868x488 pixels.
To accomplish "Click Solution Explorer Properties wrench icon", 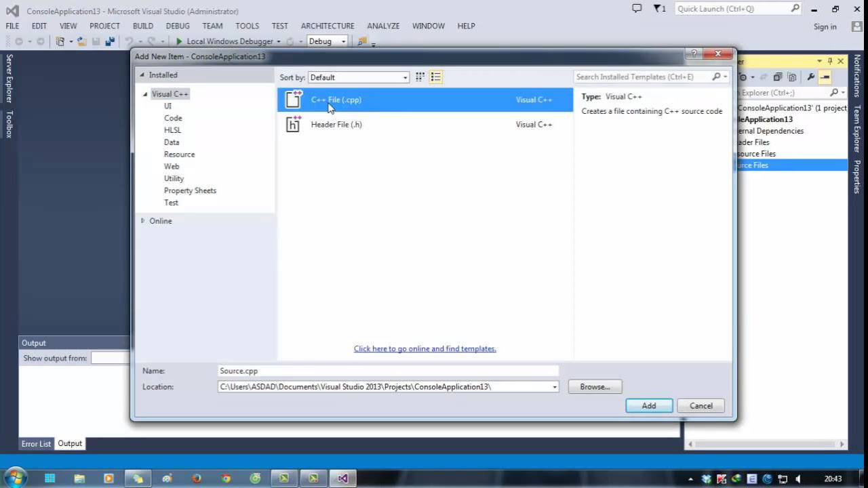I will point(810,77).
